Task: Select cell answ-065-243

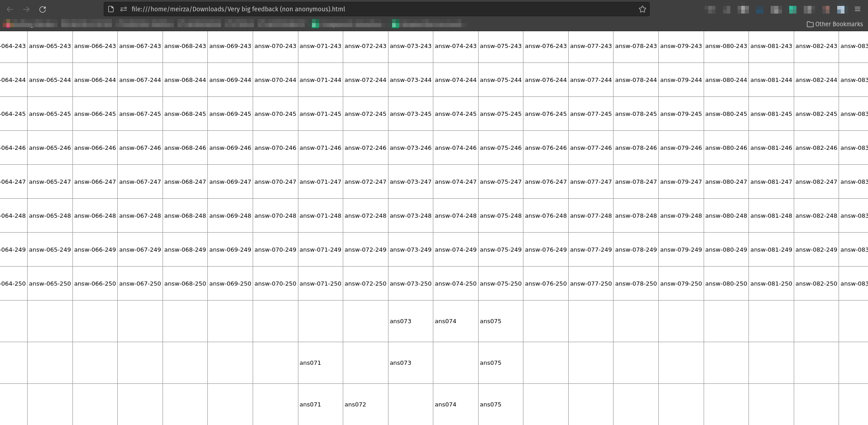Action: coord(50,46)
